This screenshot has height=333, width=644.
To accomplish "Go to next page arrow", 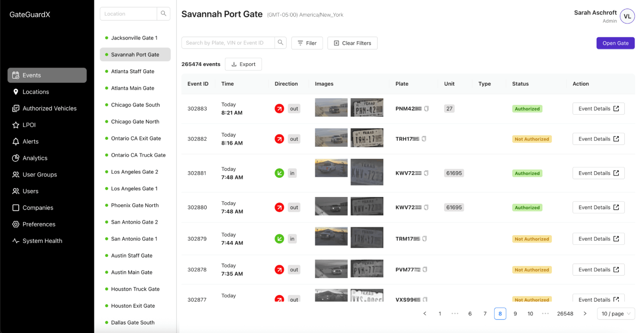I will point(585,314).
